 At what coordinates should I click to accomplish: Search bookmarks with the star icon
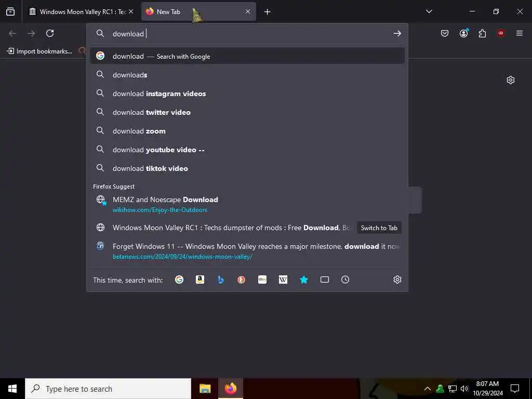click(303, 280)
